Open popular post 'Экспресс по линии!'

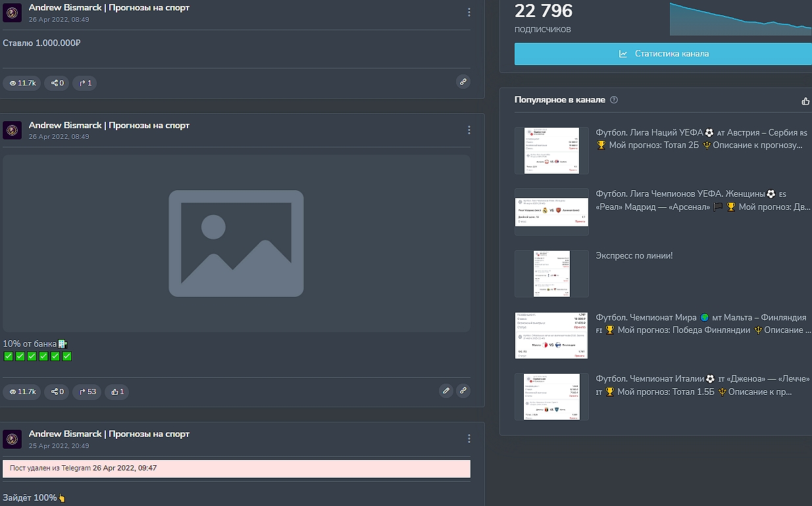[x=634, y=255]
